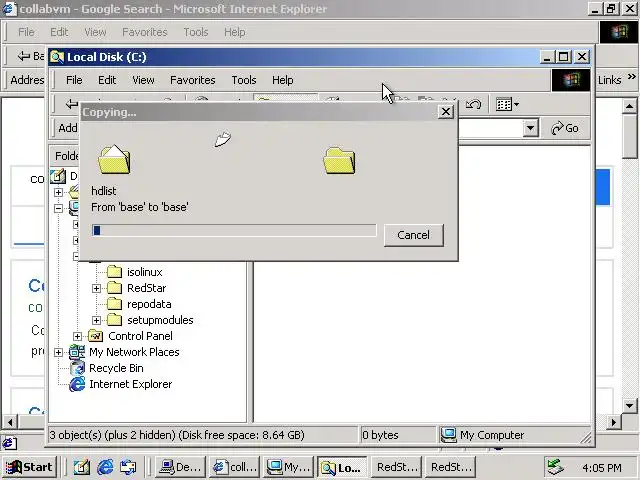Screen dimensions: 640x480
Task: Click Back arrow in Local Disk toolbar
Action: point(72,104)
